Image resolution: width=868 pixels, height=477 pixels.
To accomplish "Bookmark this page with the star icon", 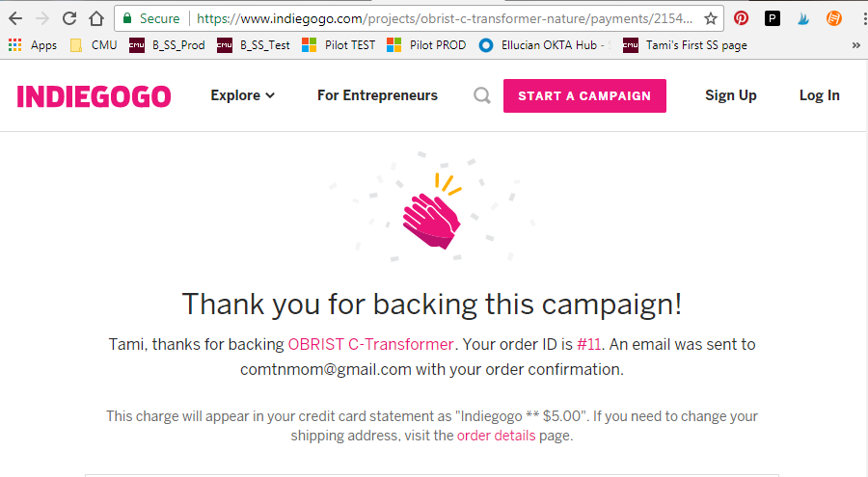I will (x=711, y=19).
